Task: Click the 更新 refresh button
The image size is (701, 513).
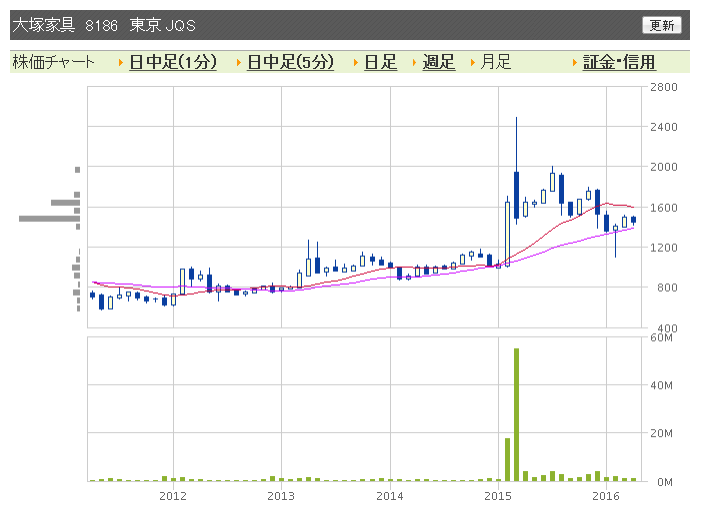Action: (x=662, y=25)
